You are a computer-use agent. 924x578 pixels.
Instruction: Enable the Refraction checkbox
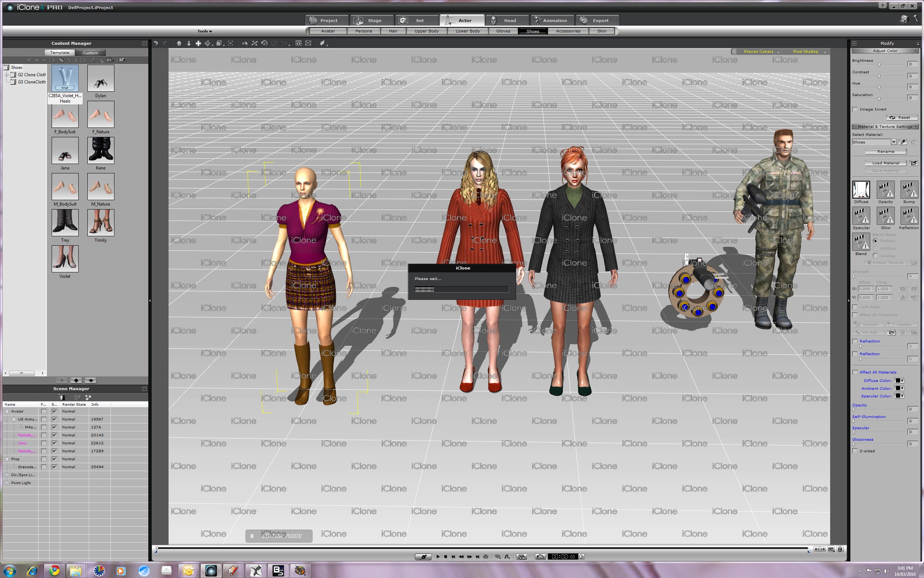point(855,341)
